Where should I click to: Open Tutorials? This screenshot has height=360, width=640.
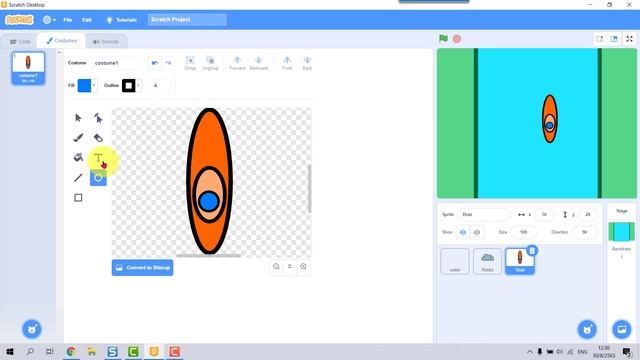click(121, 20)
